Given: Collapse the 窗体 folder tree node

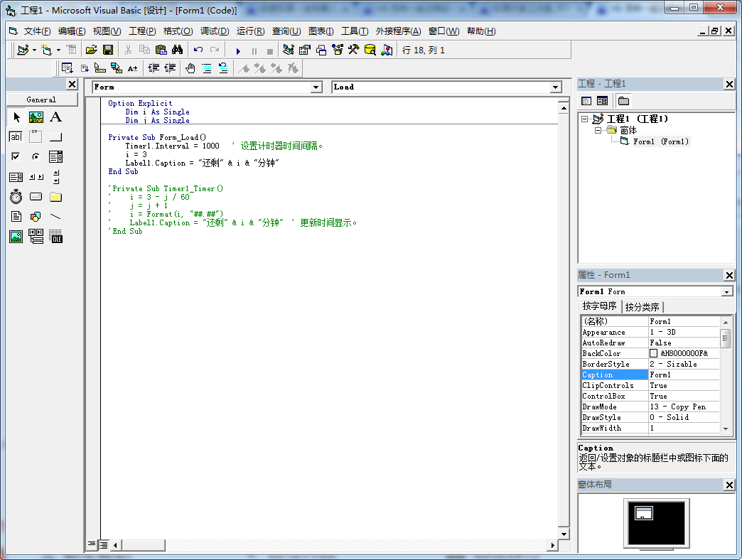Looking at the screenshot, I should 598,131.
